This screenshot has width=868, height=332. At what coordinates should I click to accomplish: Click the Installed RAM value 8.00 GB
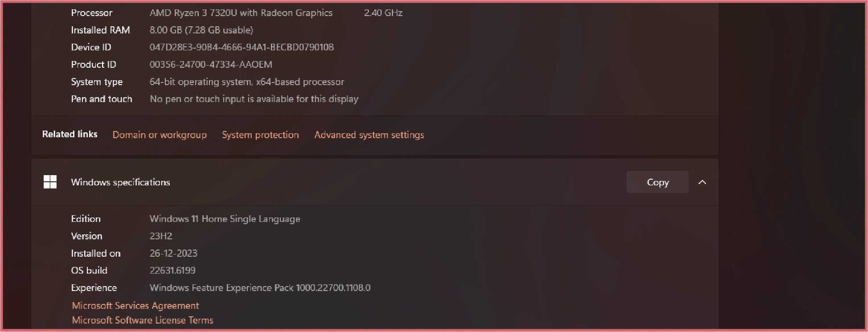(x=201, y=30)
